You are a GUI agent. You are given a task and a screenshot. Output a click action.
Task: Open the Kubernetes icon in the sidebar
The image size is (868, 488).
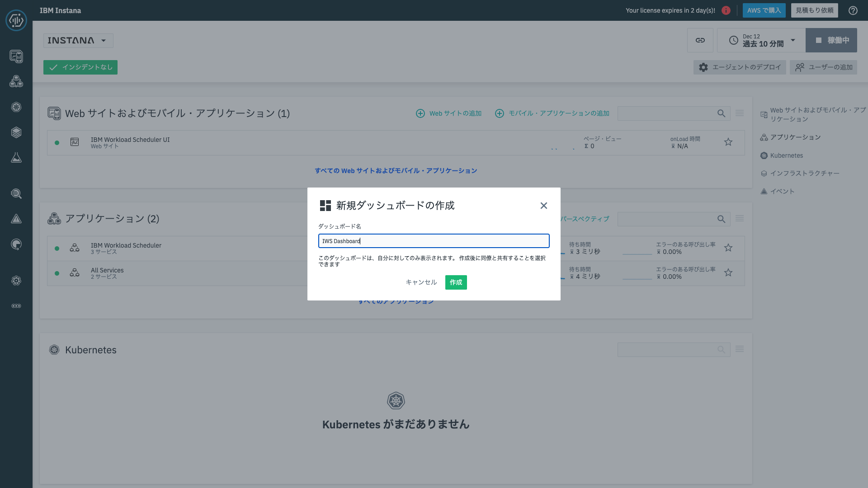pos(16,107)
